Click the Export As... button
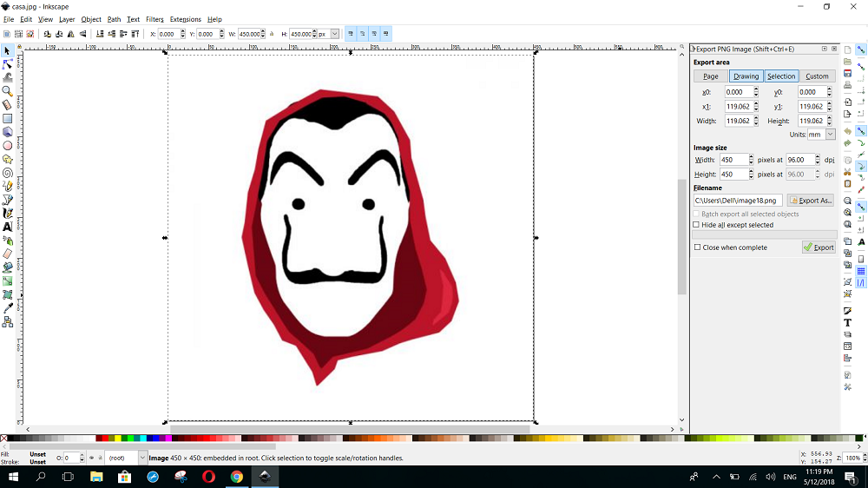This screenshot has width=868, height=488. click(x=811, y=201)
